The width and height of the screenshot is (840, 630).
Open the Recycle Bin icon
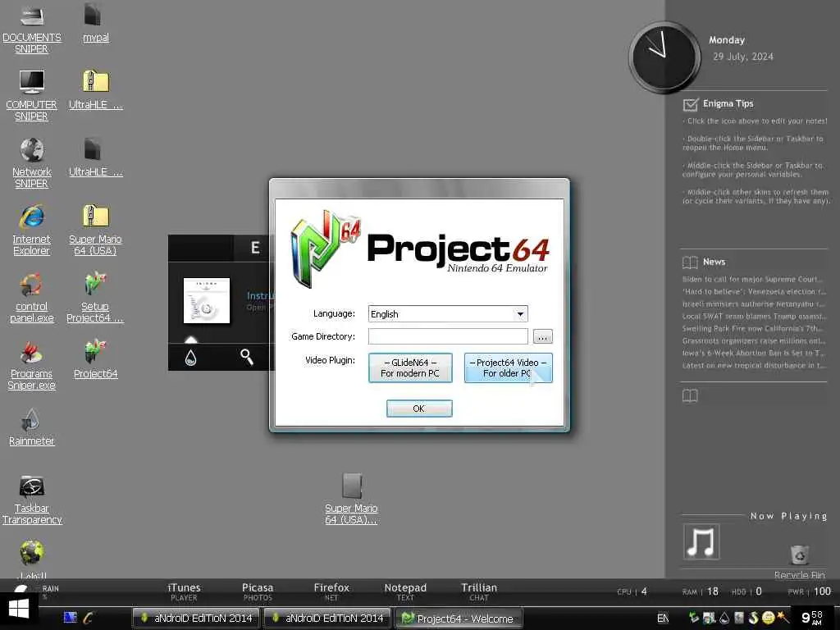(799, 562)
